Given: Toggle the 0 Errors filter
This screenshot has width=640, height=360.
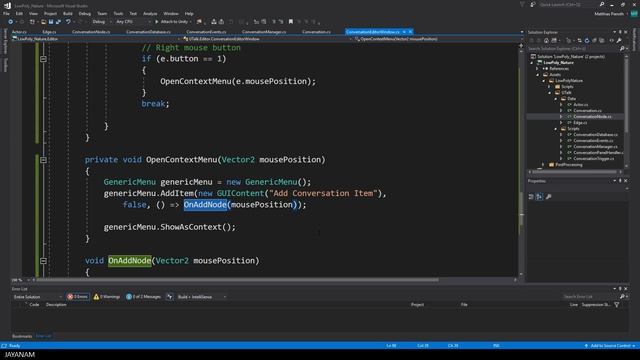Looking at the screenshot, I should pos(78,297).
